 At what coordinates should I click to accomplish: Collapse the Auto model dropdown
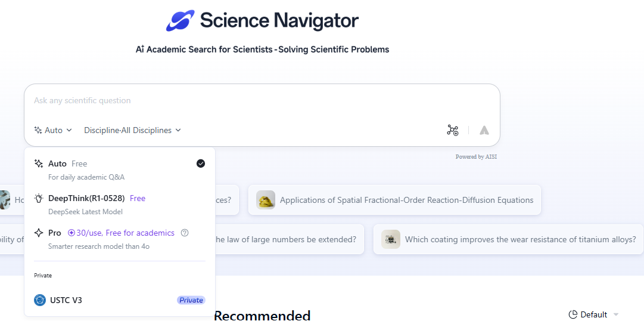[x=54, y=130]
